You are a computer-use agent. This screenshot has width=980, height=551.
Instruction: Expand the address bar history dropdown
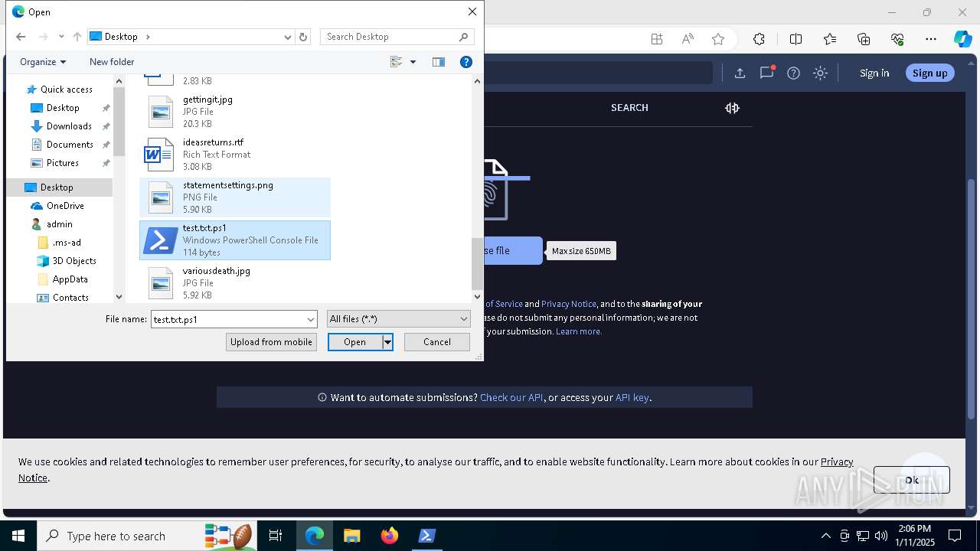(288, 37)
